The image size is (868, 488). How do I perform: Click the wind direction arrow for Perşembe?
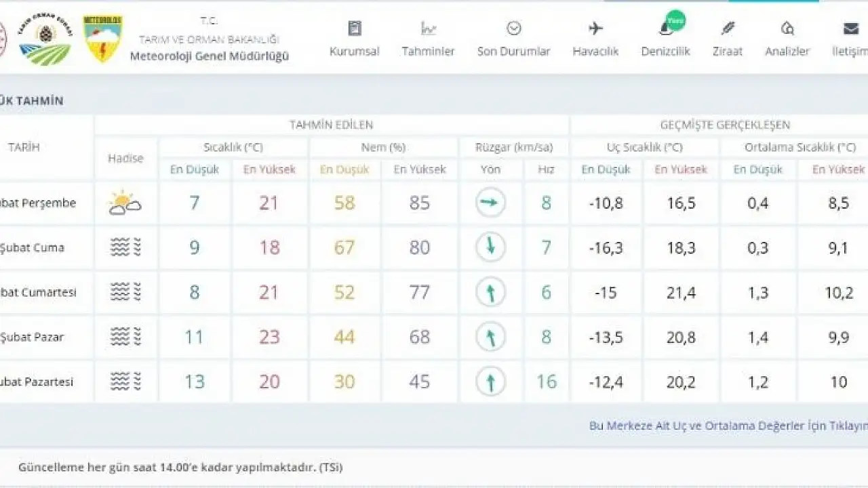pyautogui.click(x=490, y=203)
